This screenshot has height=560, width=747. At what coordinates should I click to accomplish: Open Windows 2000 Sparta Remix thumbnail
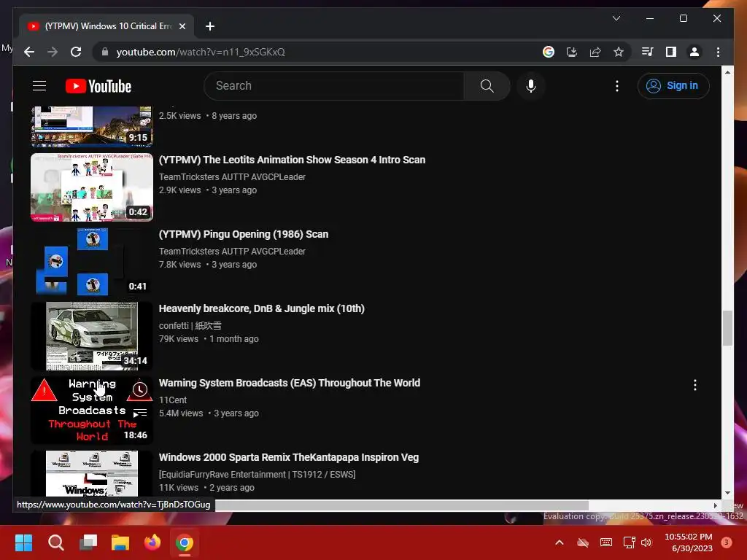tap(92, 474)
